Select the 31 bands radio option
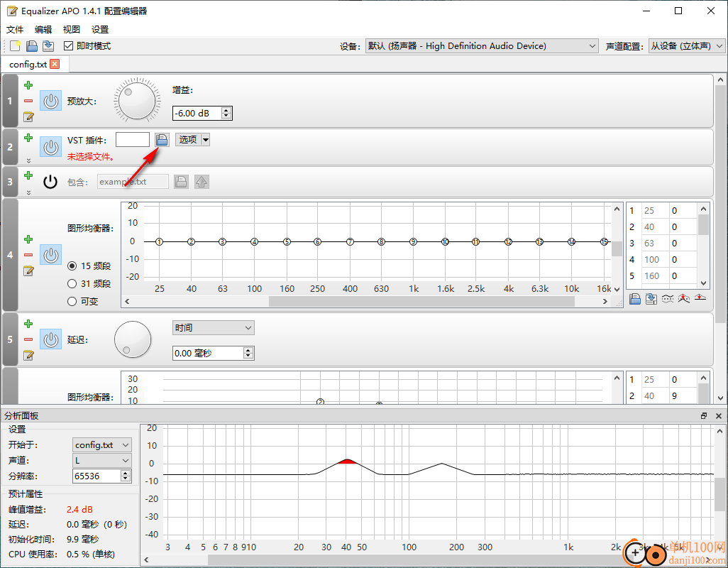This screenshot has width=728, height=568. tap(72, 284)
